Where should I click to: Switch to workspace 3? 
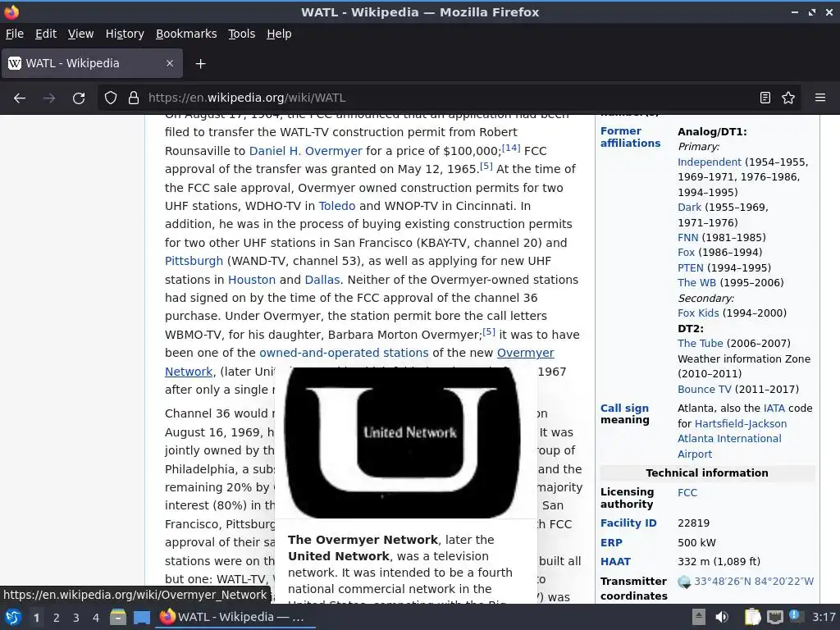tap(76, 618)
